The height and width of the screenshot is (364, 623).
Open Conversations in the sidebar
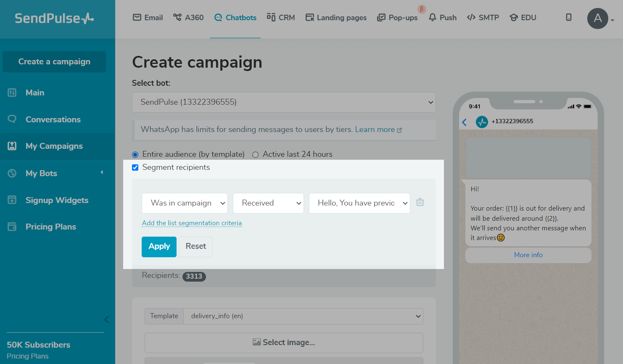coord(53,119)
